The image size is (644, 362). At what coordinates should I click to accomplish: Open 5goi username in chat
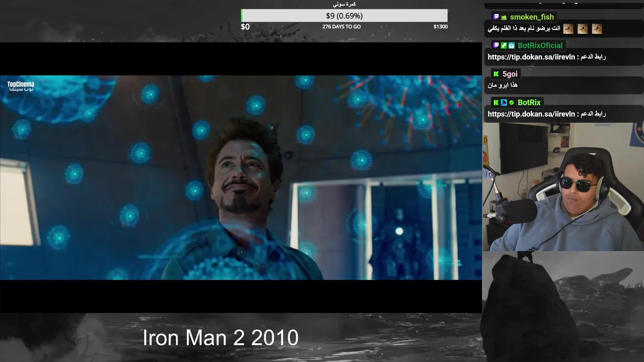tap(510, 74)
